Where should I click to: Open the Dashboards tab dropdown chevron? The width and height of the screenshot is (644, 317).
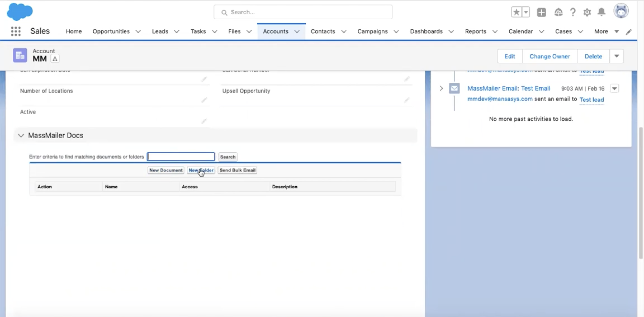(451, 31)
